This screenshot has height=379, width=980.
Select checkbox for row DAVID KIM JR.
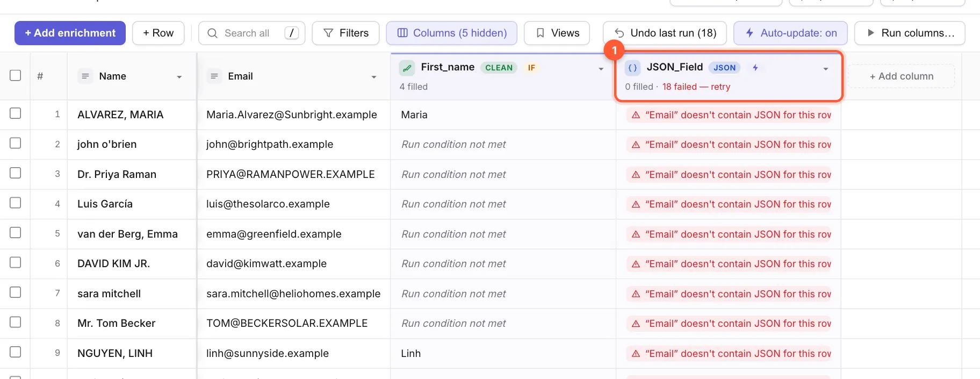point(16,262)
